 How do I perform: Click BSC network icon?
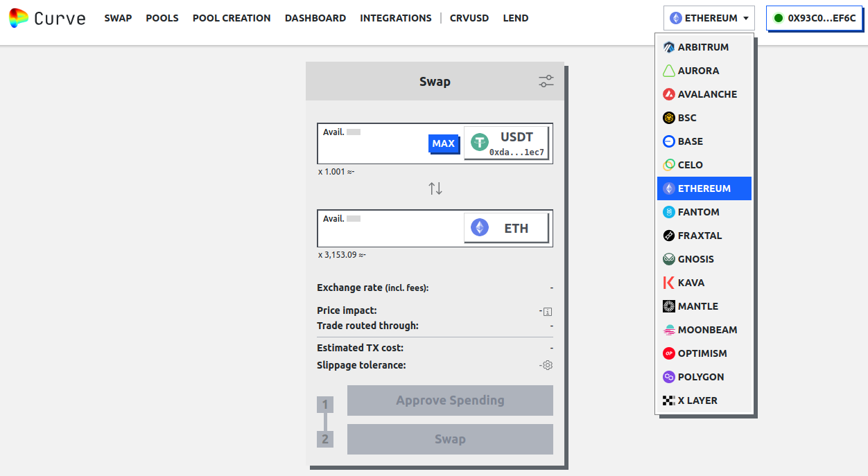coord(669,118)
